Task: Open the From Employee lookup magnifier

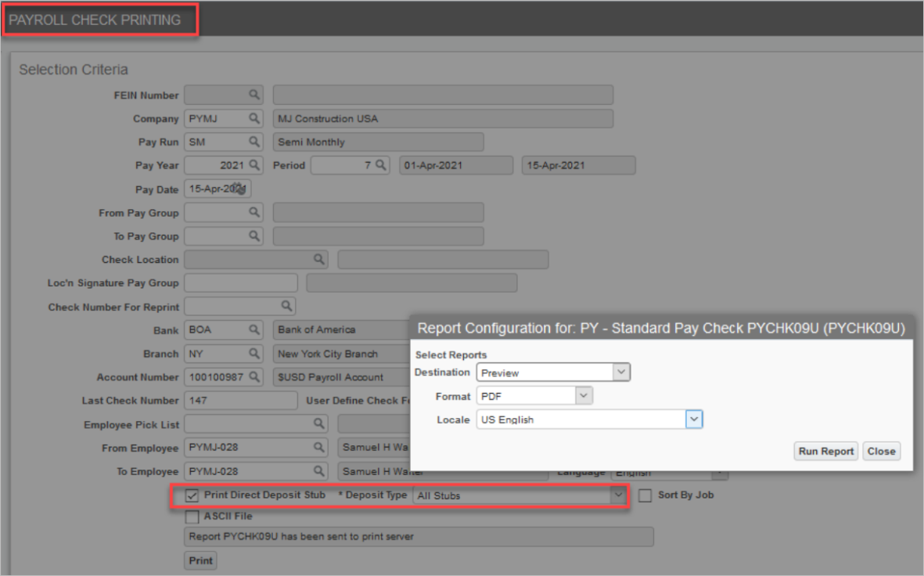Action: pos(318,448)
